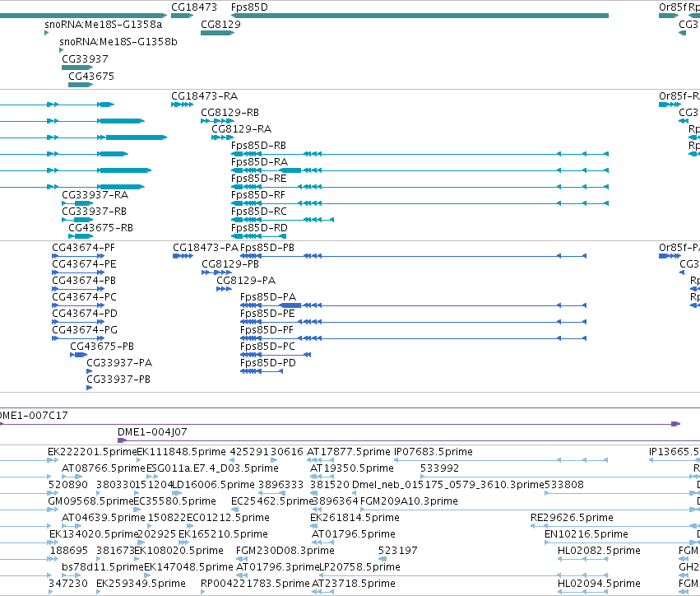Select protein Fps85D-PF label

coord(267,330)
